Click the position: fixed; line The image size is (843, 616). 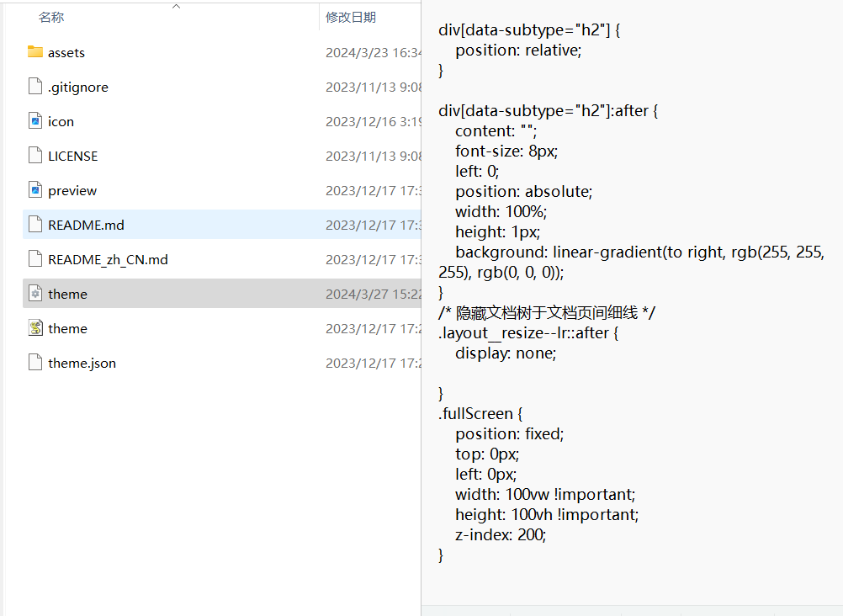(x=510, y=433)
